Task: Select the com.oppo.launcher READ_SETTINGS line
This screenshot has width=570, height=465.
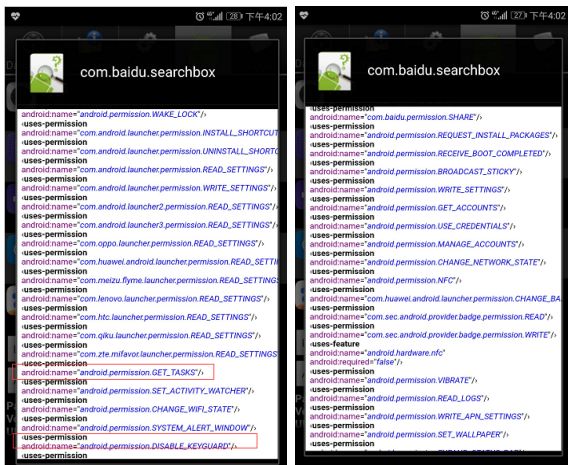Action: pos(142,244)
